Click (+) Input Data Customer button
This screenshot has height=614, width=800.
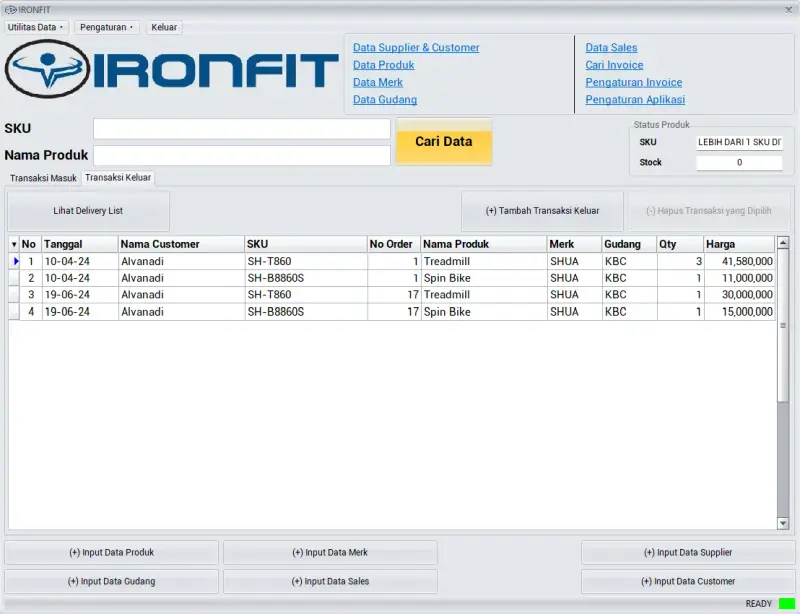pos(688,581)
